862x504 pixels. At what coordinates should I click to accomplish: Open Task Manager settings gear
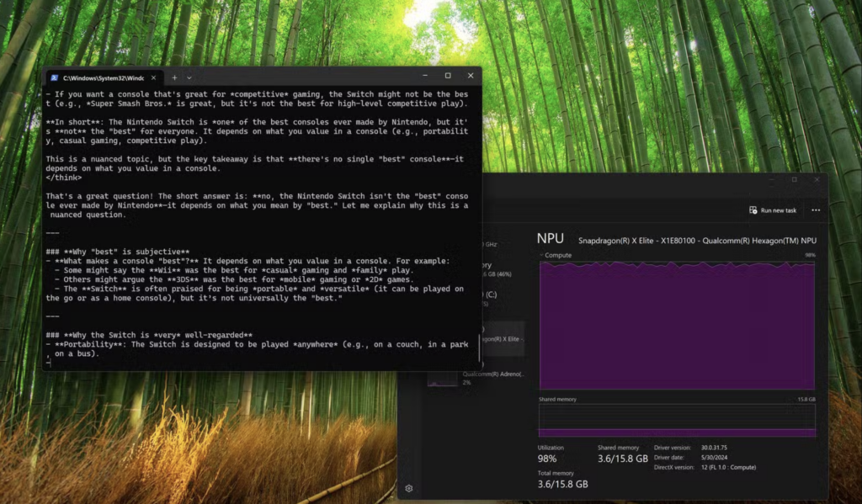click(409, 488)
